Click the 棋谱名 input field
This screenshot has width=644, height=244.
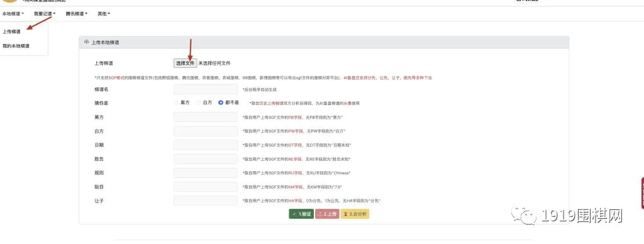point(206,89)
